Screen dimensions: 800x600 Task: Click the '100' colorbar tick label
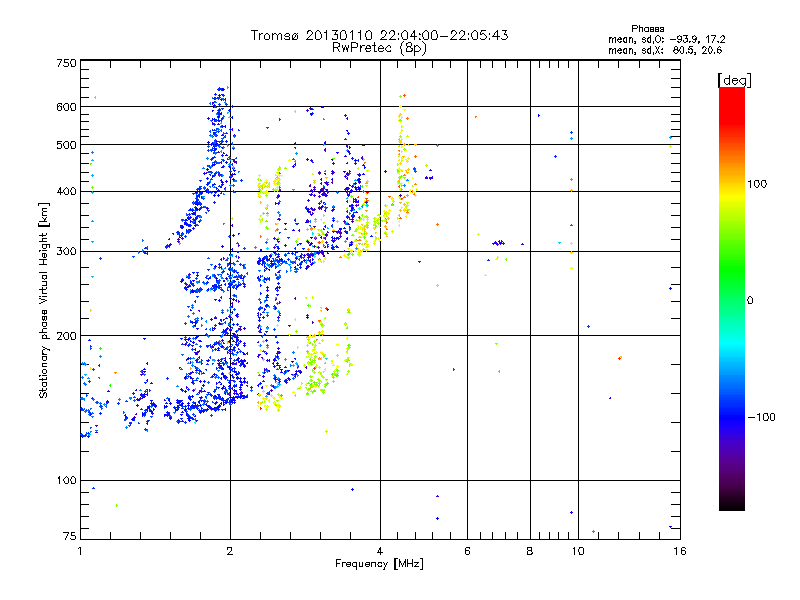(757, 184)
